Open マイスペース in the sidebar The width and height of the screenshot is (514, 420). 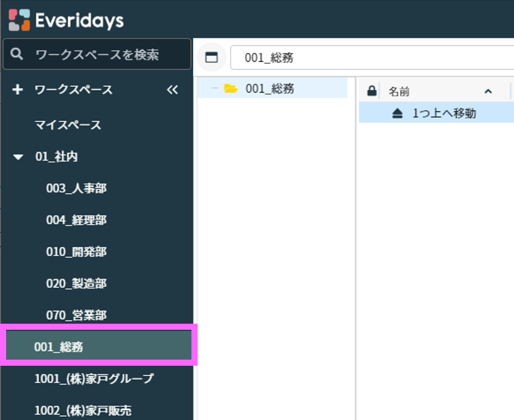click(x=68, y=125)
